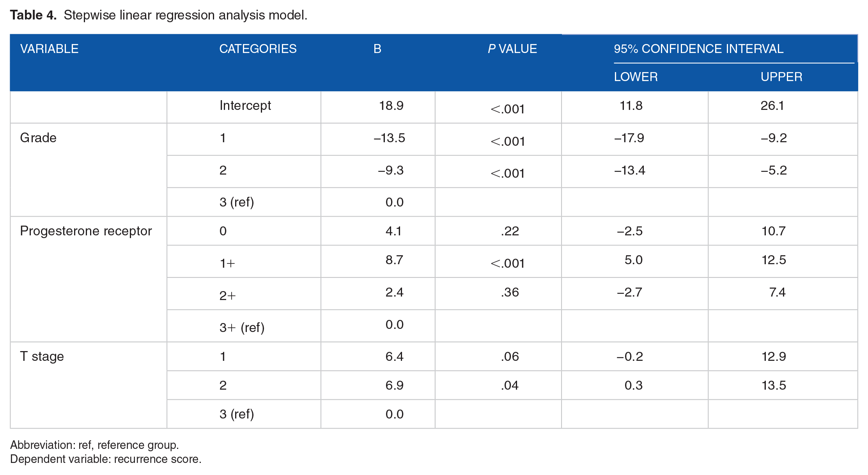
Task: Click the Abbreviation footnote text
Action: [x=94, y=445]
